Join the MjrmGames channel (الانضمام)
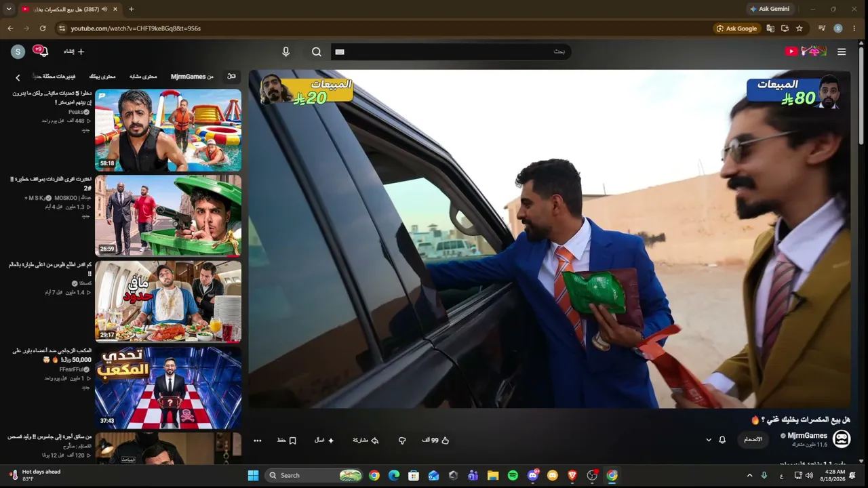Screen dimensions: 868x488 (x=753, y=439)
